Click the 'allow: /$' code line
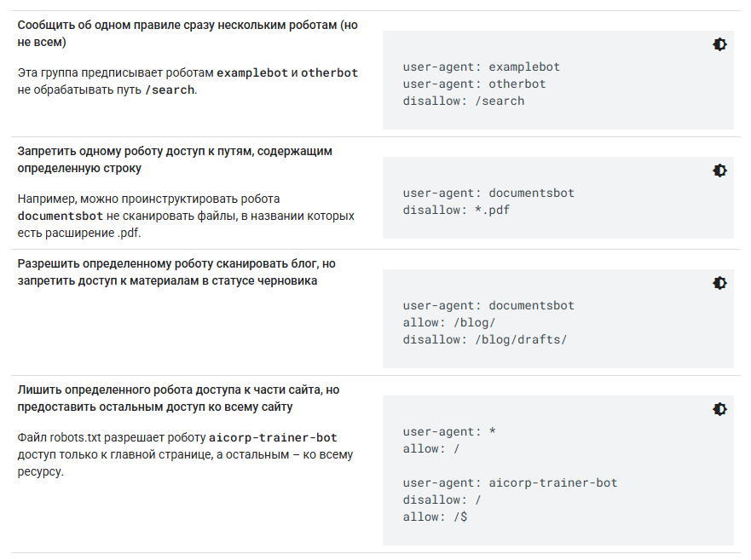 coord(435,517)
